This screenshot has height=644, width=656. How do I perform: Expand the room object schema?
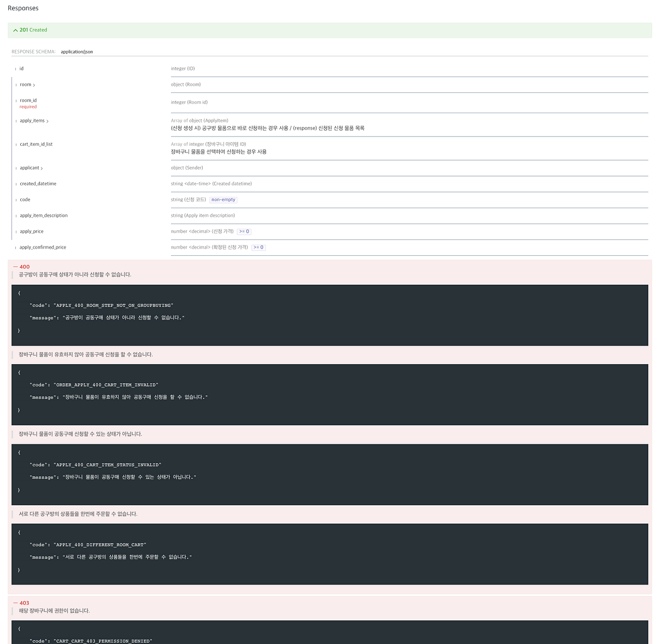[33, 85]
